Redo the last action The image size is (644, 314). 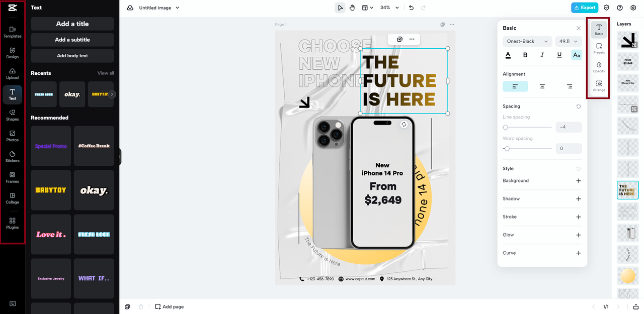[x=423, y=8]
